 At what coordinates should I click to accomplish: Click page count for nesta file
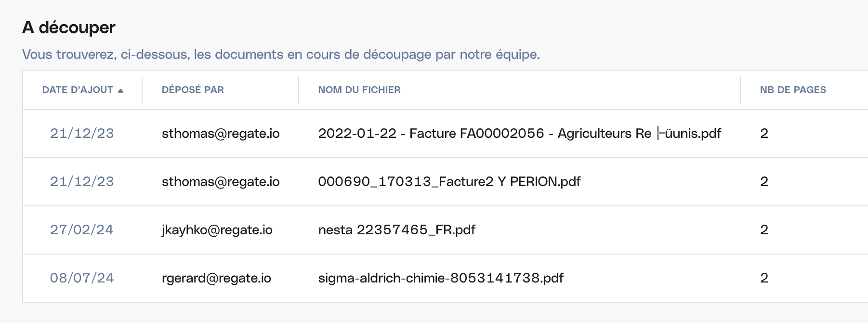(x=764, y=230)
